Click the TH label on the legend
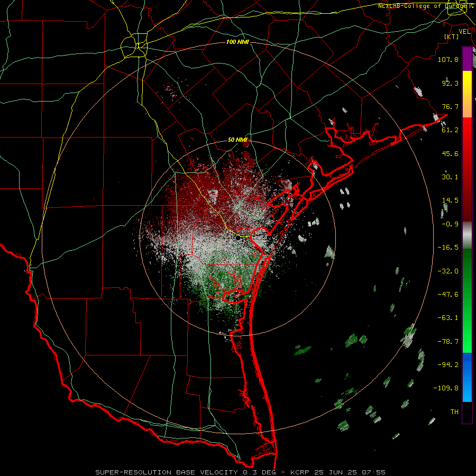Image resolution: width=476 pixels, height=476 pixels. 454,412
